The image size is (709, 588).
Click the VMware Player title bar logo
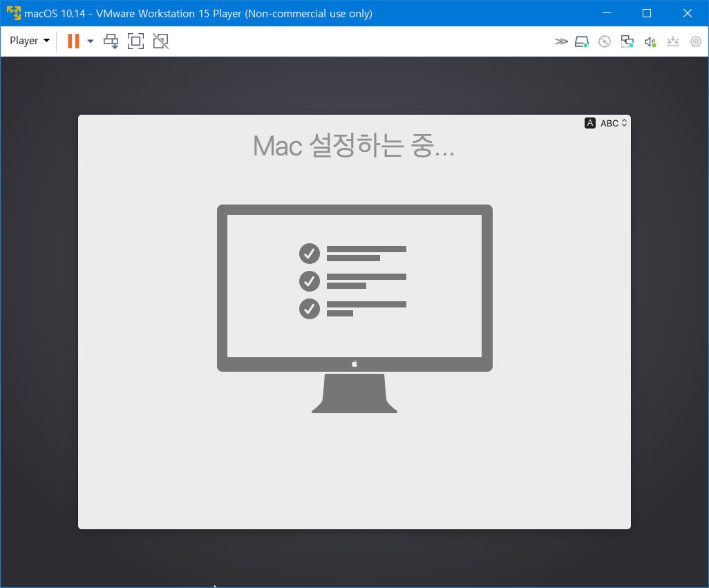14,13
